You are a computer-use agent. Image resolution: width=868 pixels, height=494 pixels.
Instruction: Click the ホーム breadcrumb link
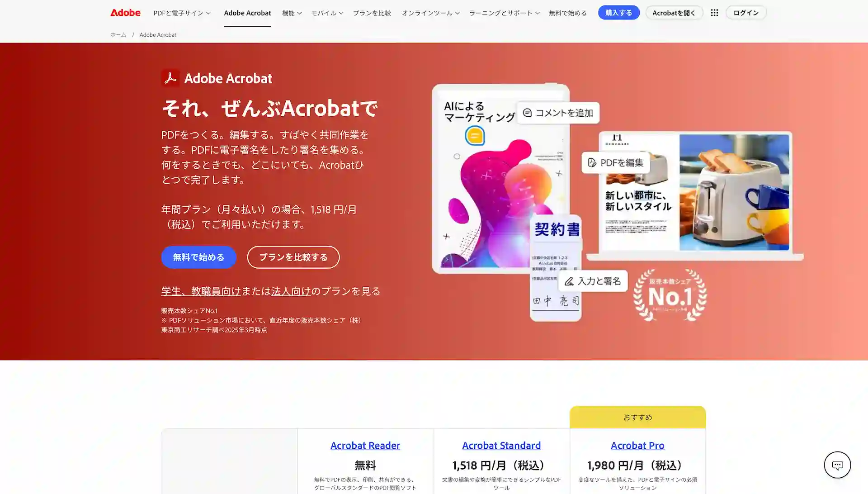coord(118,35)
